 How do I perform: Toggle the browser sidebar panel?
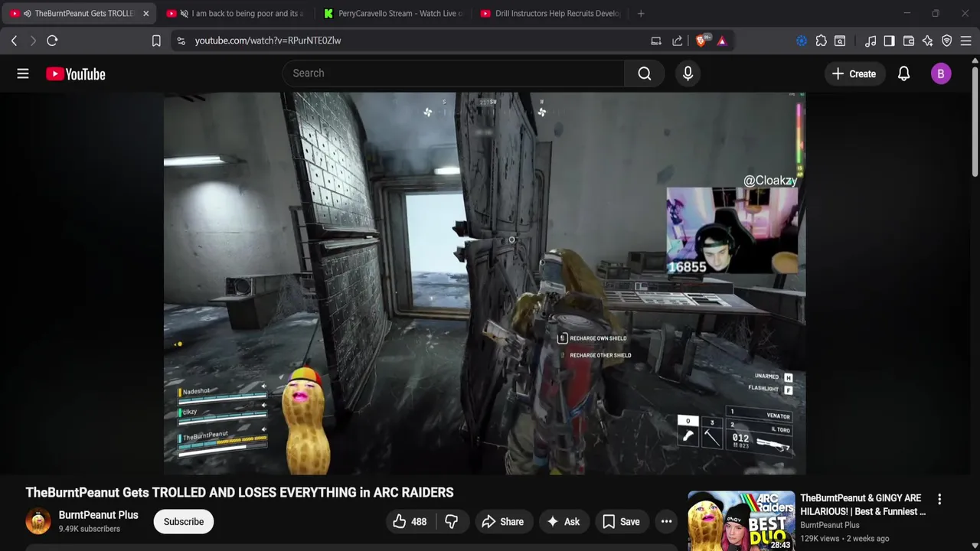pos(889,41)
